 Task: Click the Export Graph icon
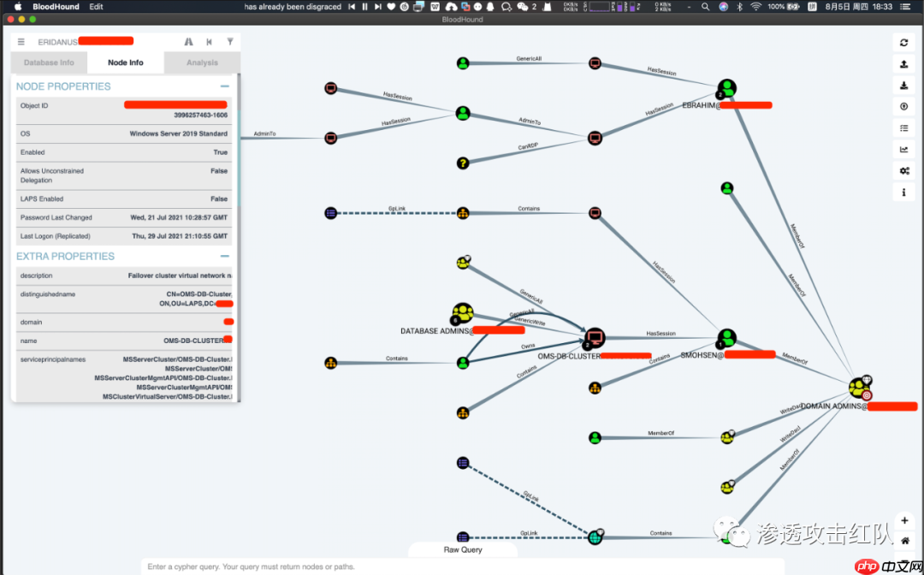point(904,64)
